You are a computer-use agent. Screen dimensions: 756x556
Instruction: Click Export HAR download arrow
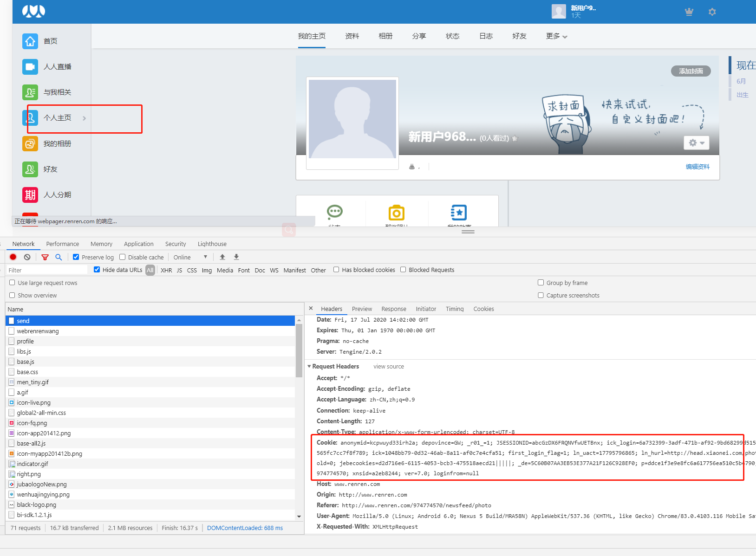(236, 257)
